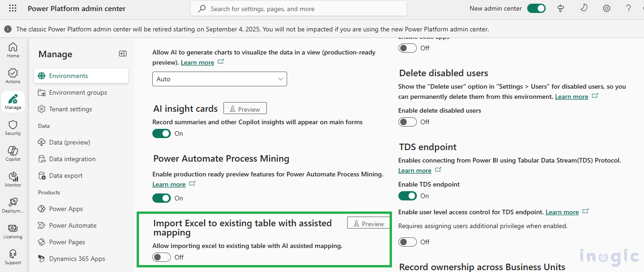Collapse the Manage panel icon

[x=123, y=54]
